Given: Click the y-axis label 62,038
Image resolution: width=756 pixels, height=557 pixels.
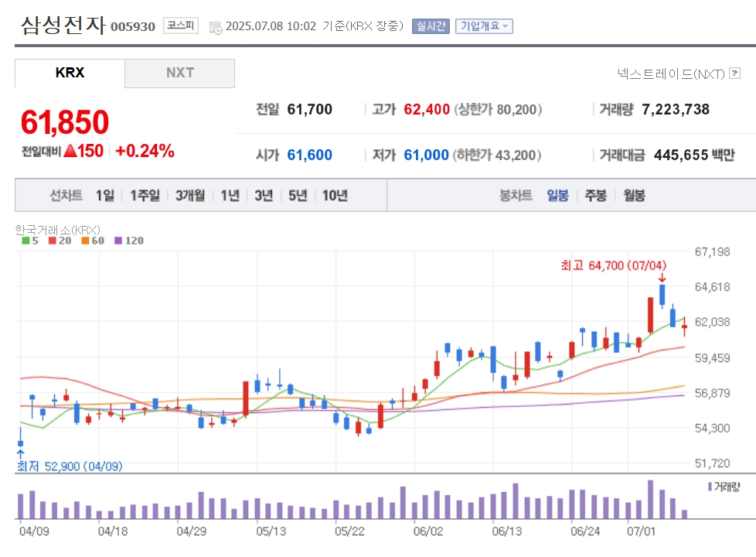Looking at the screenshot, I should click(x=712, y=323).
